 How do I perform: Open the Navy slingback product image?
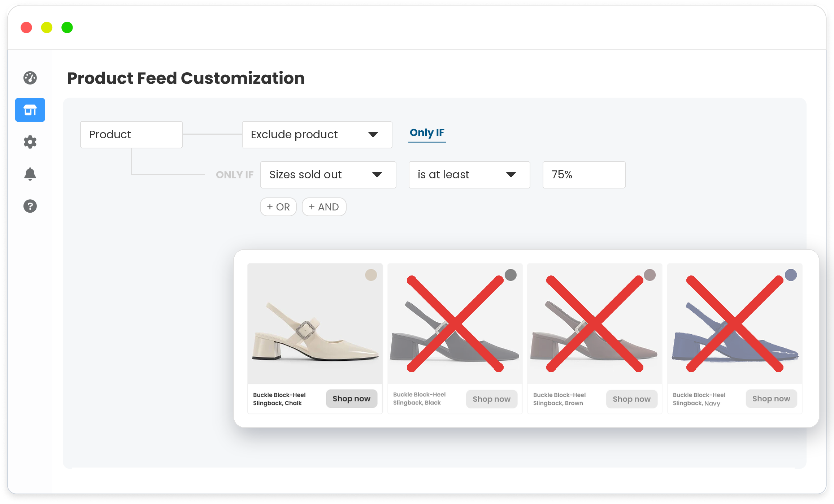pyautogui.click(x=735, y=323)
